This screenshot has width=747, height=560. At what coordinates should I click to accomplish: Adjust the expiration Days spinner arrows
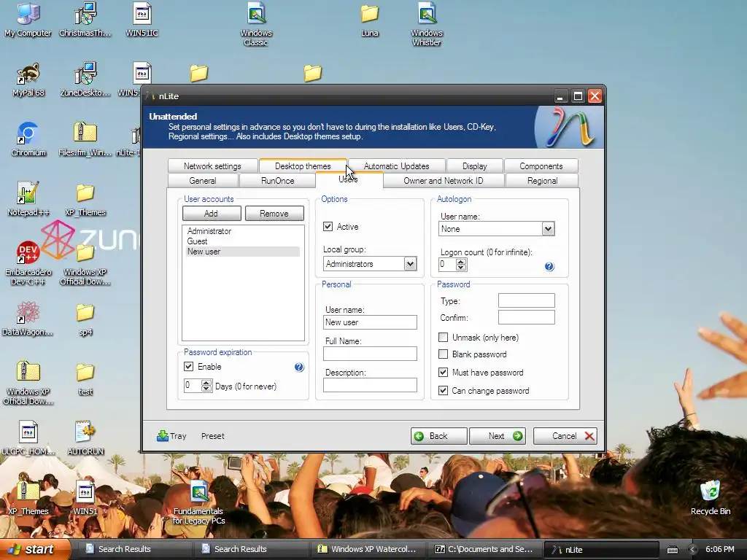tap(206, 385)
